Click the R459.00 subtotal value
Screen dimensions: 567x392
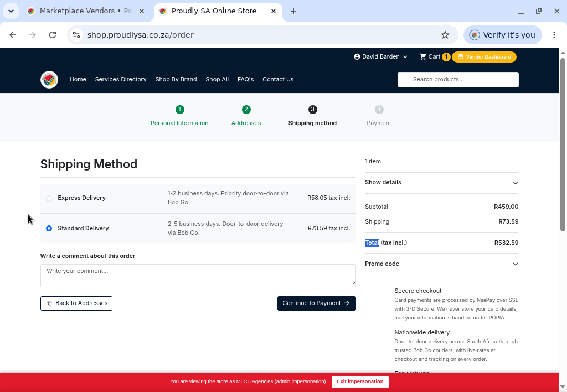pos(506,207)
